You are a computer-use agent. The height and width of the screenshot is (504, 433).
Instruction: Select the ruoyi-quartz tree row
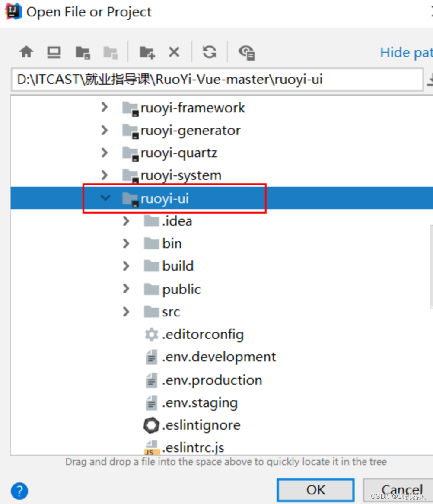coord(222,153)
